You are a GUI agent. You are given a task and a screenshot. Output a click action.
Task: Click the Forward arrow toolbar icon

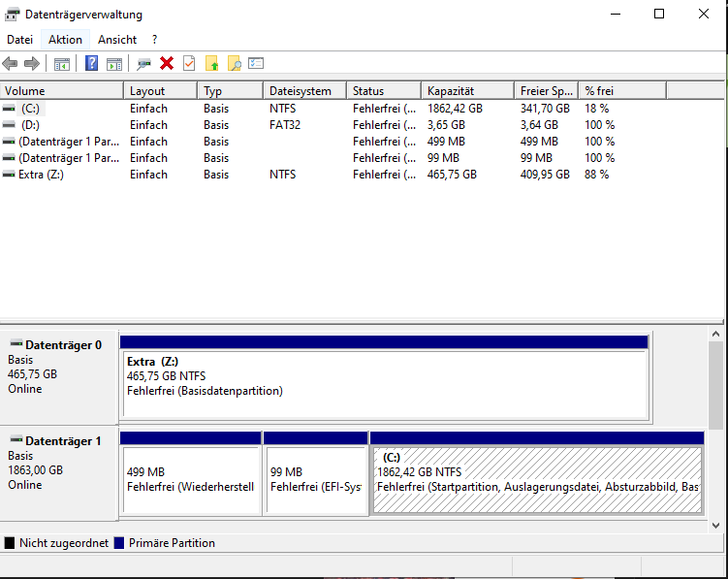32,63
